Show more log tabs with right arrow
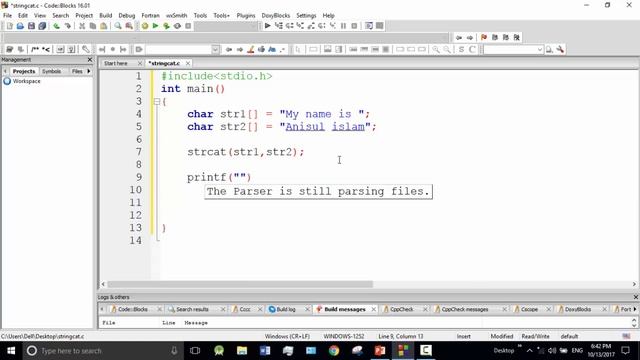Image resolution: width=640 pixels, height=360 pixels. coord(635,309)
